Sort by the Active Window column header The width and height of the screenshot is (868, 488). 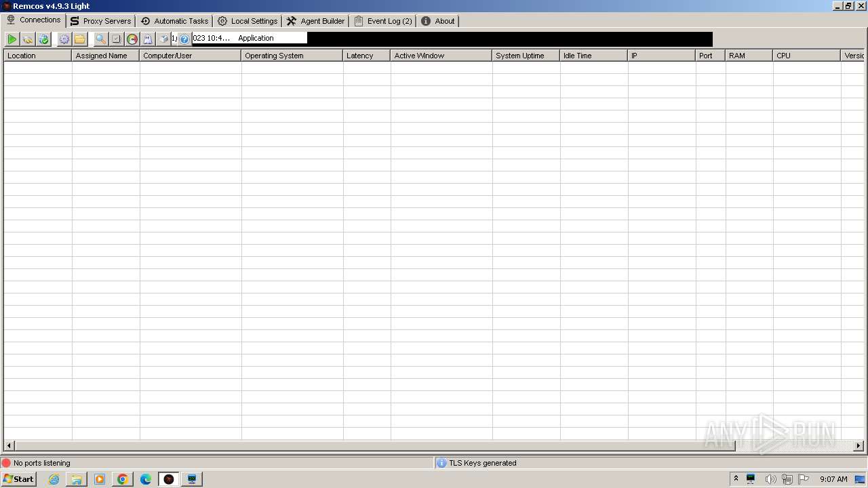click(x=441, y=56)
